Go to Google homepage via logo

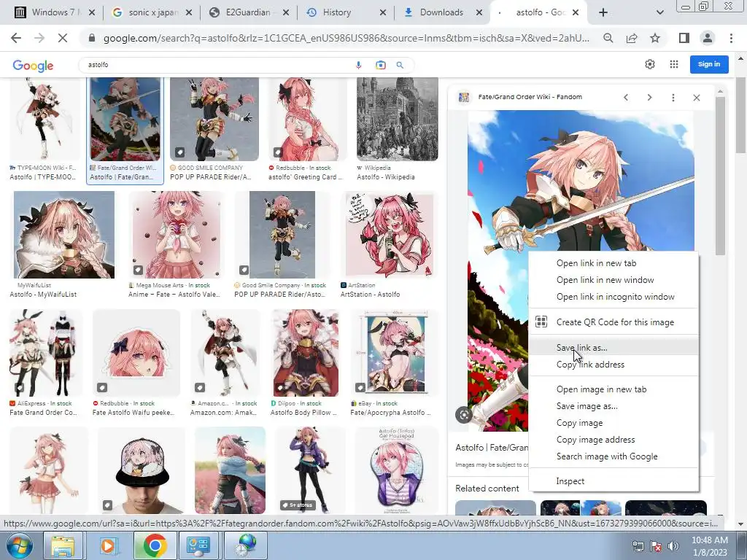click(33, 65)
